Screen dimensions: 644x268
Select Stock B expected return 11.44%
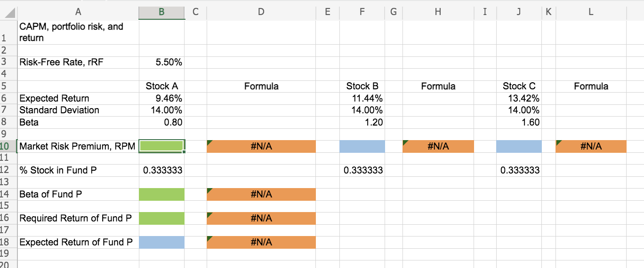362,98
